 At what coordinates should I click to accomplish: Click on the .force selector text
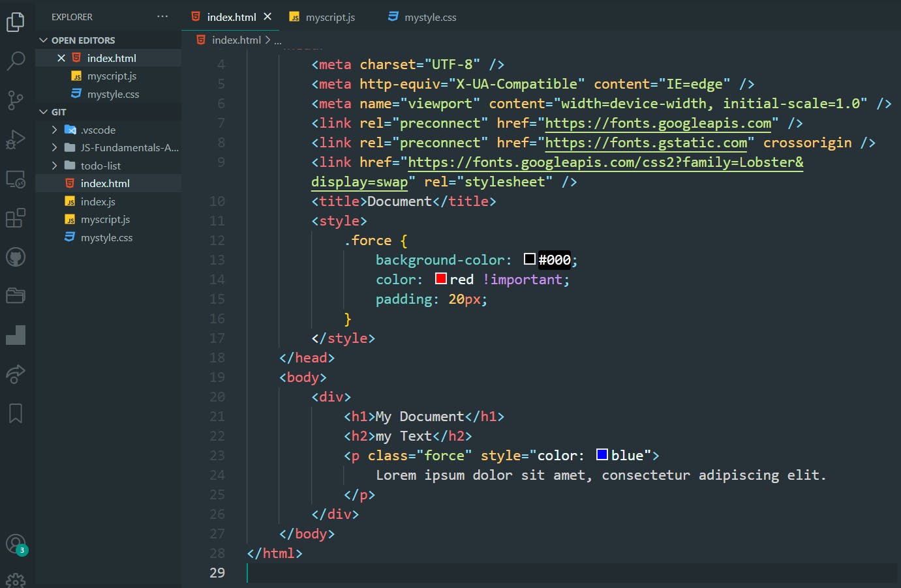(368, 241)
